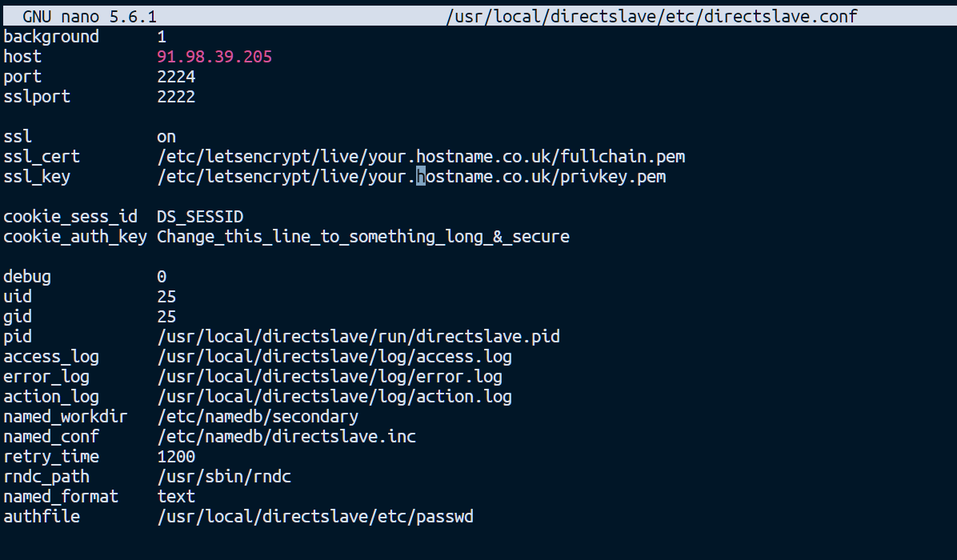Place cursor on debug value 0
This screenshot has height=560, width=957.
coord(162,277)
